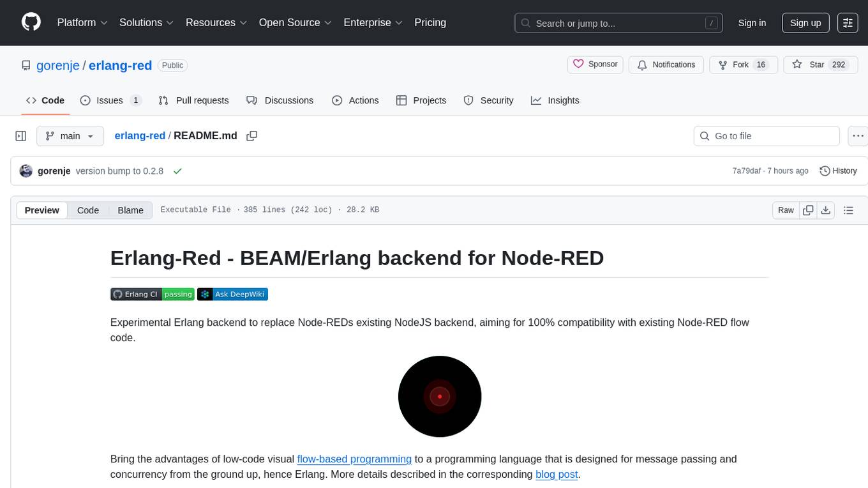The image size is (868, 488).
Task: Click the Public visibility label
Action: coord(172,65)
